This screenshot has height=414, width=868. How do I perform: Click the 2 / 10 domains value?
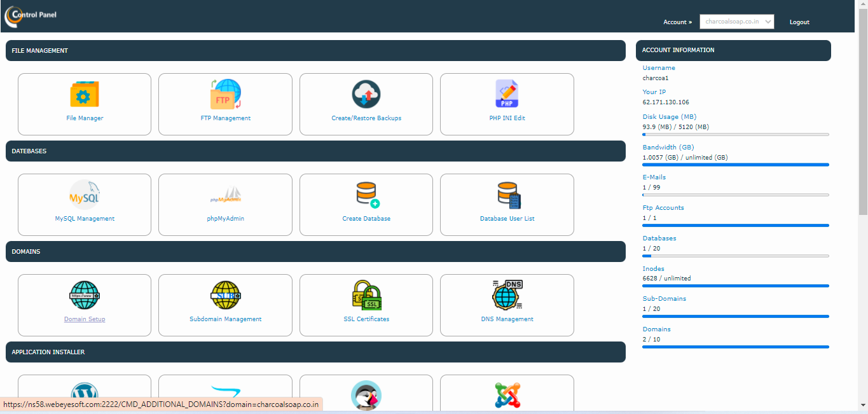coord(650,340)
